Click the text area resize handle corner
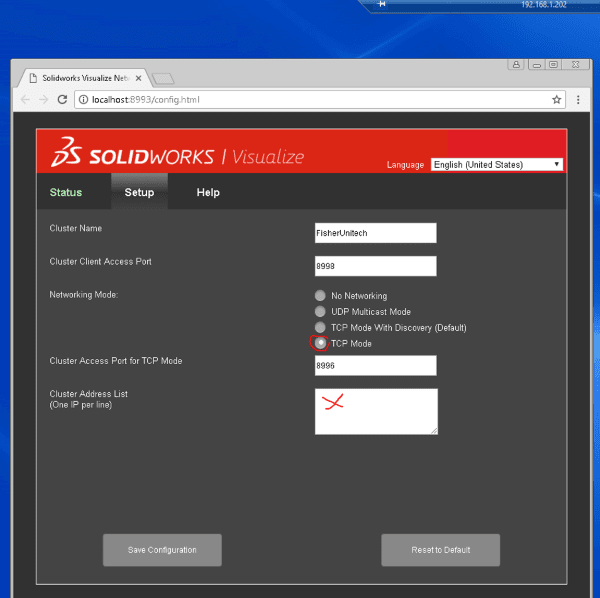Image resolution: width=600 pixels, height=598 pixels. click(434, 431)
